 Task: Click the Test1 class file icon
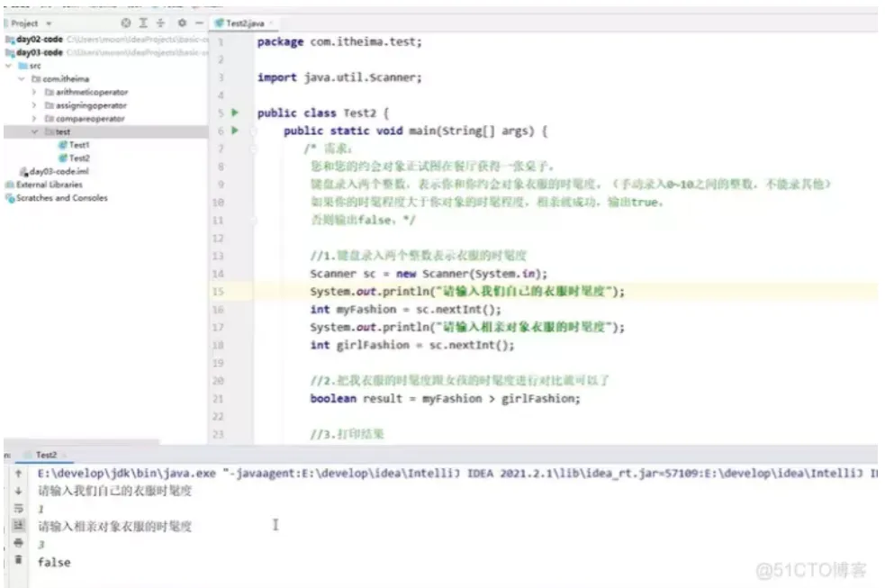click(63, 145)
